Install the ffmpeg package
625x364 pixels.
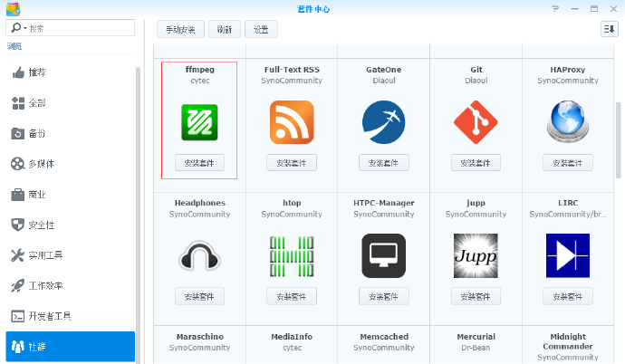[199, 162]
